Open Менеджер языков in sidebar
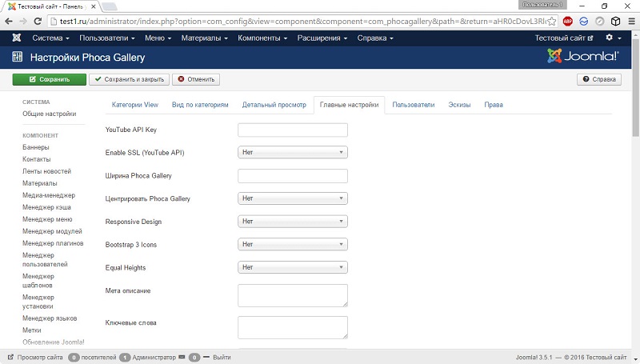Image resolution: width=640 pixels, height=364 pixels. click(50, 318)
